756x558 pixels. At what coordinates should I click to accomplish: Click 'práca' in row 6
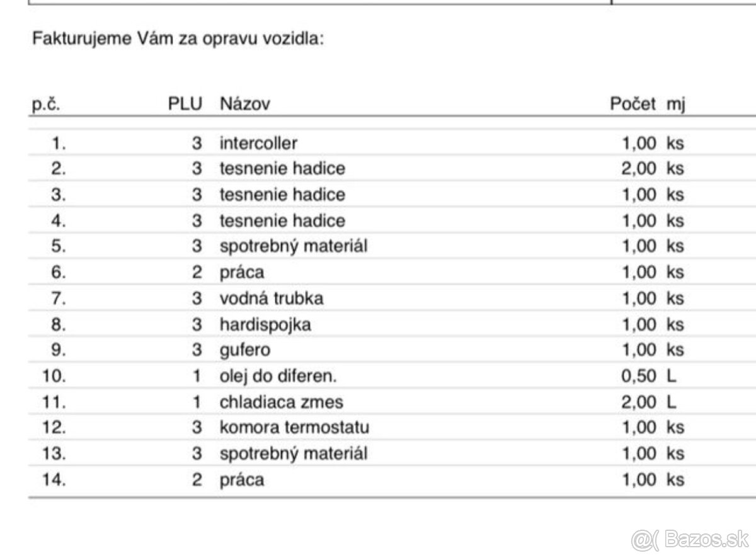(x=242, y=272)
